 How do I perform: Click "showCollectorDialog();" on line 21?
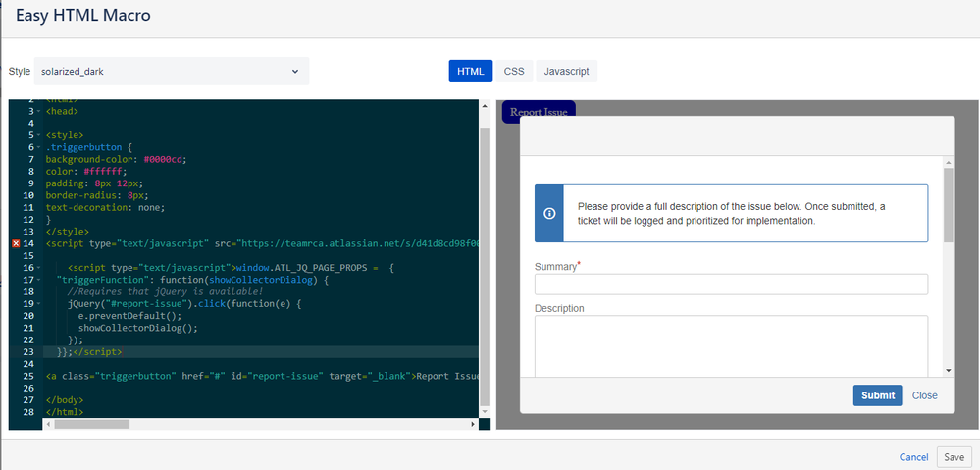point(137,328)
